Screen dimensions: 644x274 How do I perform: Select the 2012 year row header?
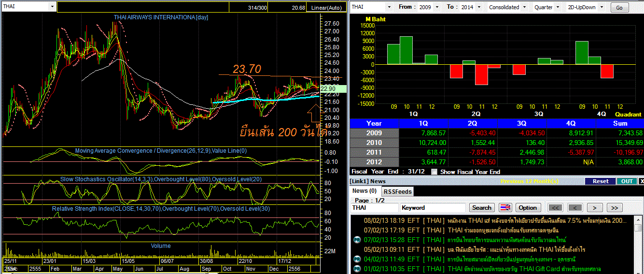(374, 162)
